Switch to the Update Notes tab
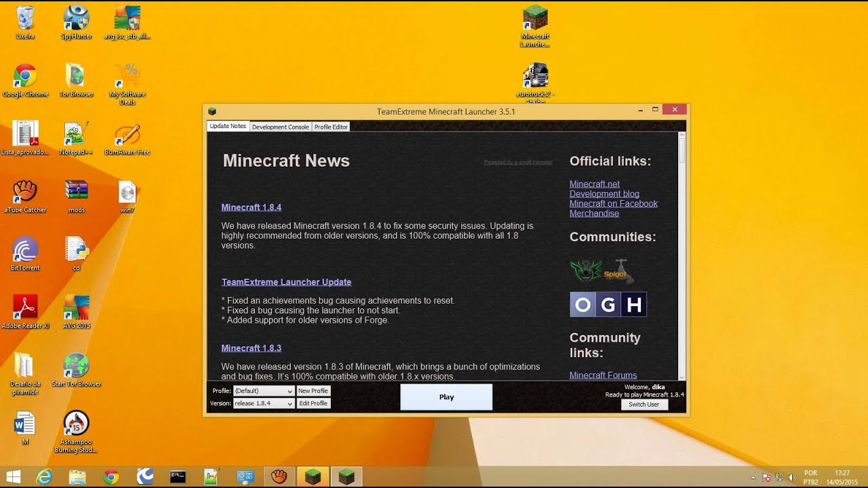Screen dimensions: 868x488 (228, 126)
